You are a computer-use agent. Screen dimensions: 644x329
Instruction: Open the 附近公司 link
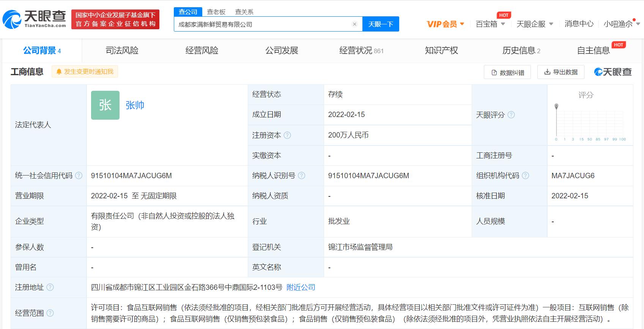coord(301,287)
